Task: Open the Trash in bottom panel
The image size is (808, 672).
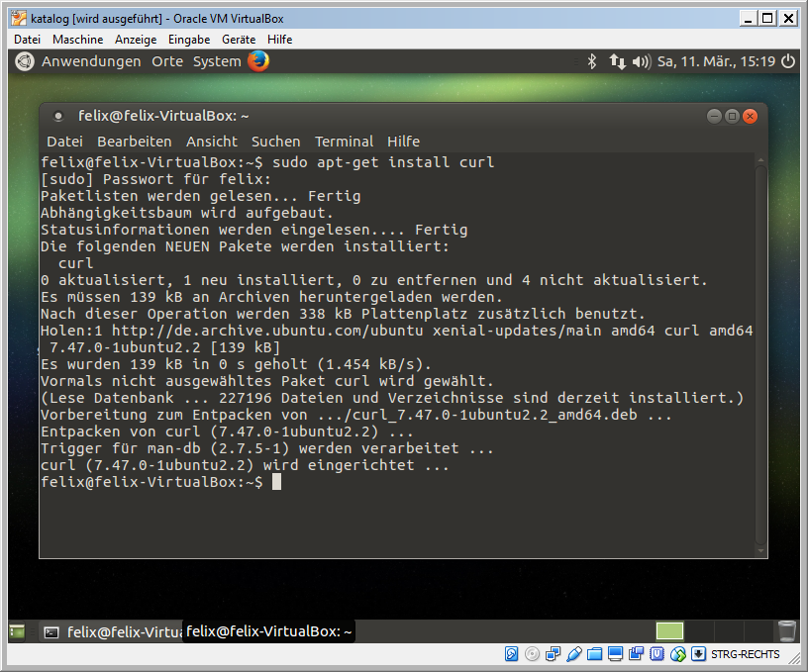Action: coord(787,631)
